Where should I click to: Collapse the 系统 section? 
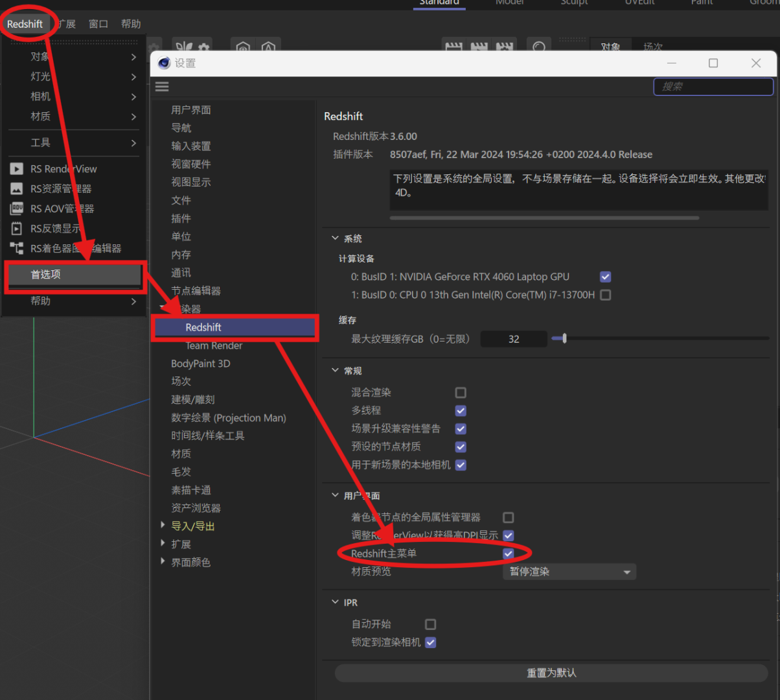click(x=335, y=239)
